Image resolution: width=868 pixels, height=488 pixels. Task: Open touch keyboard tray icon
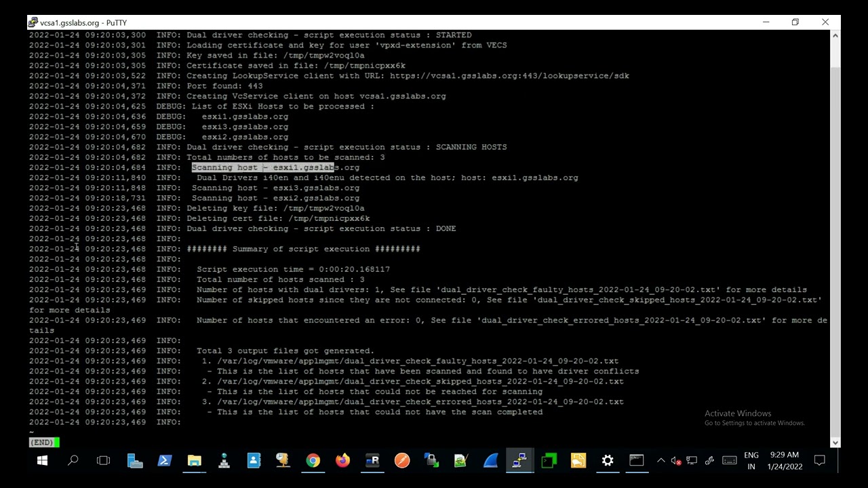pos(730,461)
